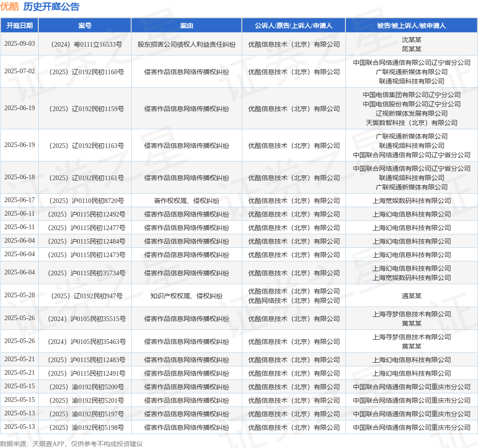Viewport: 478px width, 448px height.
Task: Click case number 渝0192民初5198号
Action: tap(86, 427)
